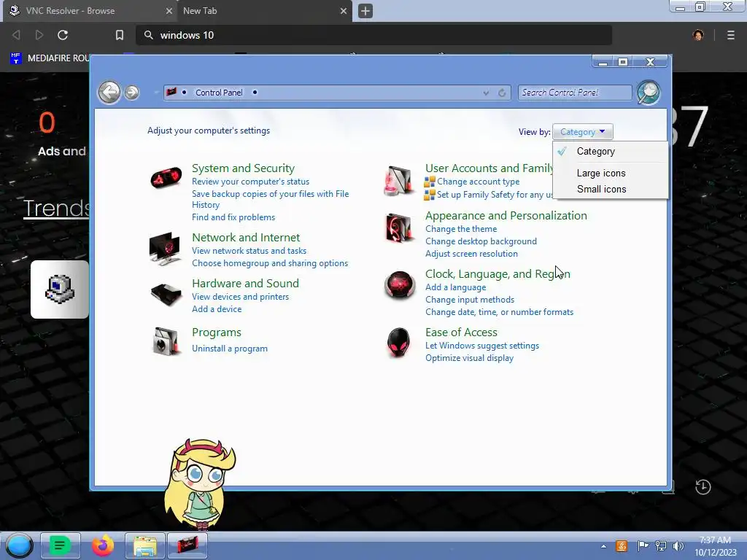Click the browser profile avatar
This screenshot has width=747, height=560.
tap(698, 35)
